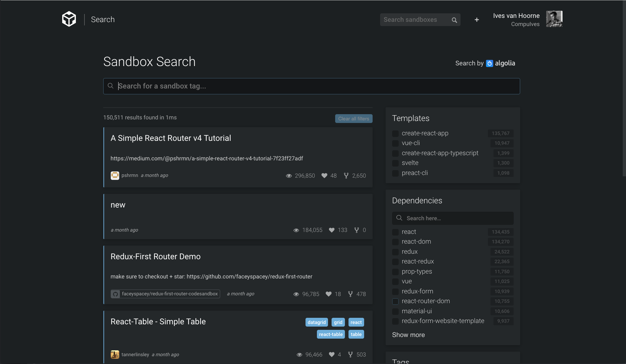Open Ives van Hoorne's profile avatar
Viewport: 626px width, 364px height.
tap(554, 19)
